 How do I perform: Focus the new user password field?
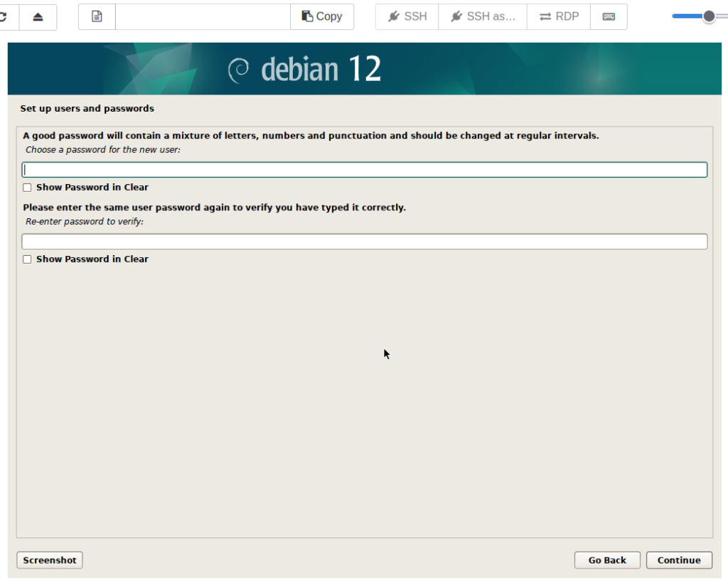click(x=364, y=170)
